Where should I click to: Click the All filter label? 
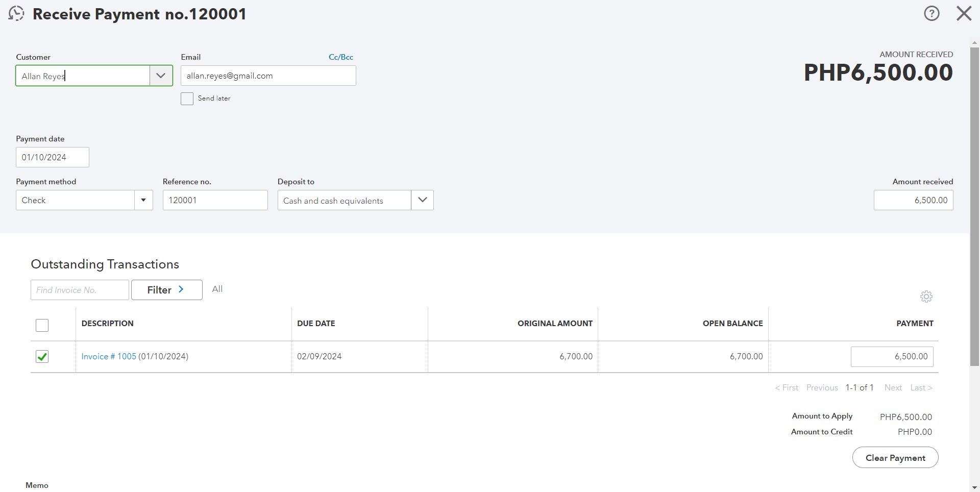click(217, 289)
